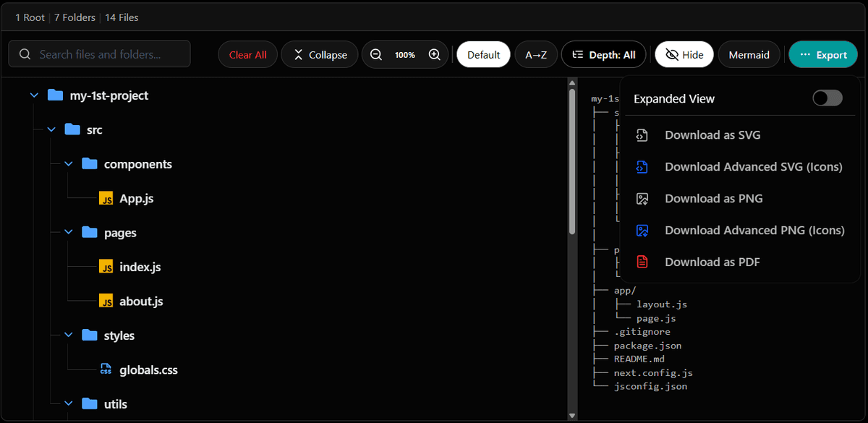
Task: Collapse the pages folder chevron
Action: pyautogui.click(x=69, y=233)
